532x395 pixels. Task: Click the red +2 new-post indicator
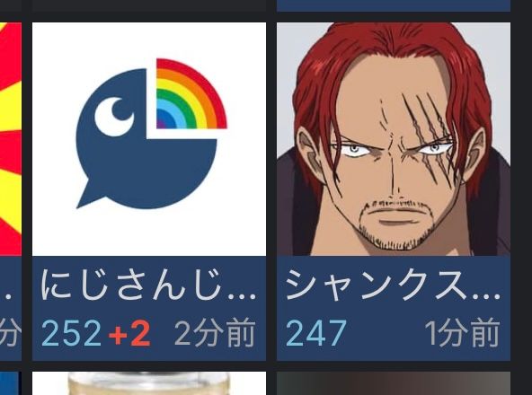(129, 333)
